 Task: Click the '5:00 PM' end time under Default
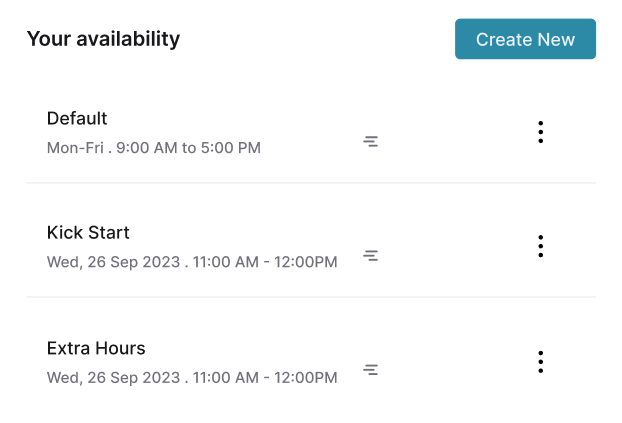[x=231, y=148]
